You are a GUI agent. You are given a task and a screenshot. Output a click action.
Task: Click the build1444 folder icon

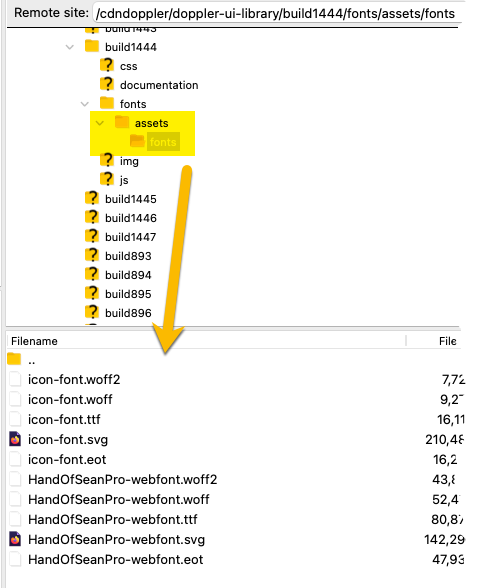[x=92, y=46]
